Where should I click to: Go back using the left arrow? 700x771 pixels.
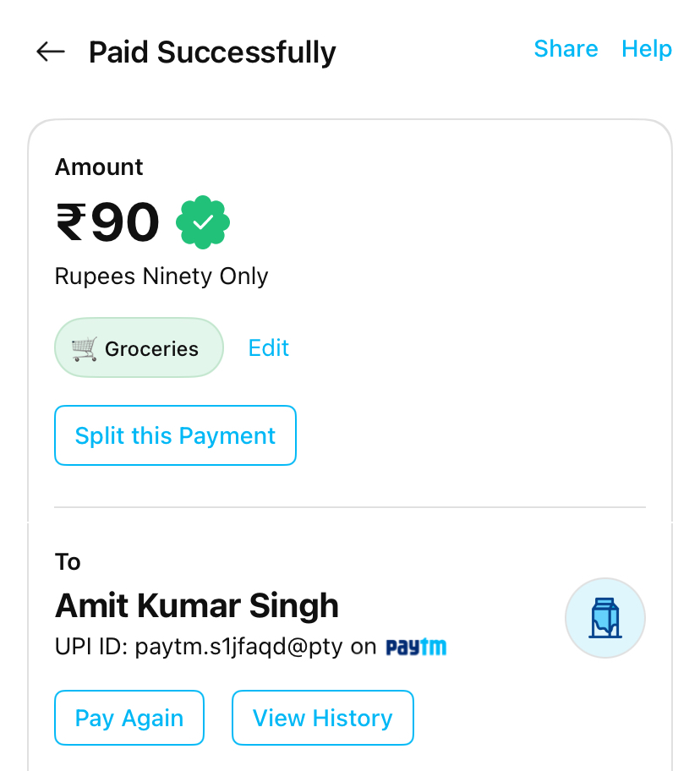click(51, 52)
